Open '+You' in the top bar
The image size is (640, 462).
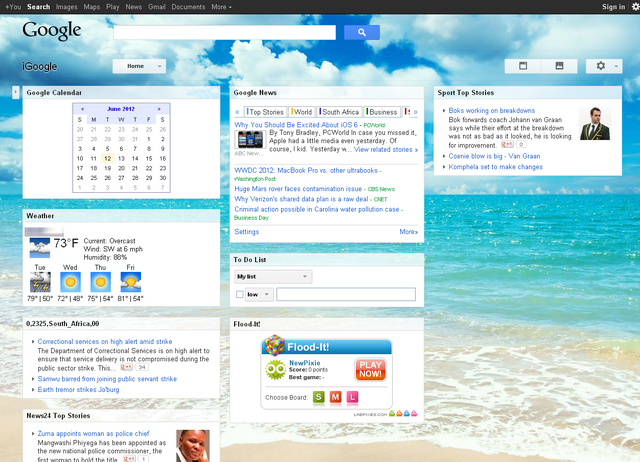(13, 7)
